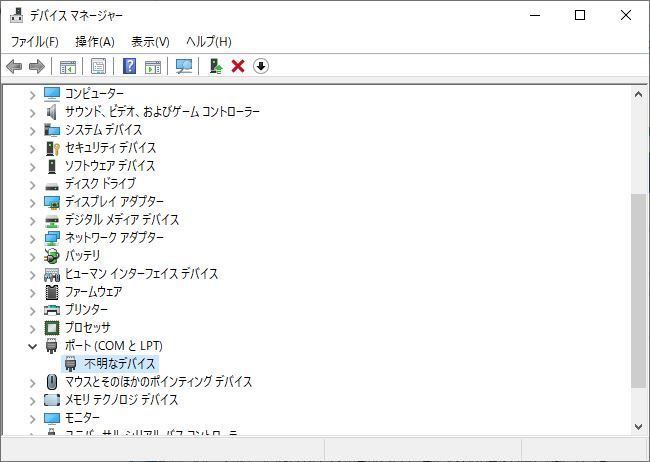
Task: Click the speaker icon for サウンド category
Action: click(52, 112)
